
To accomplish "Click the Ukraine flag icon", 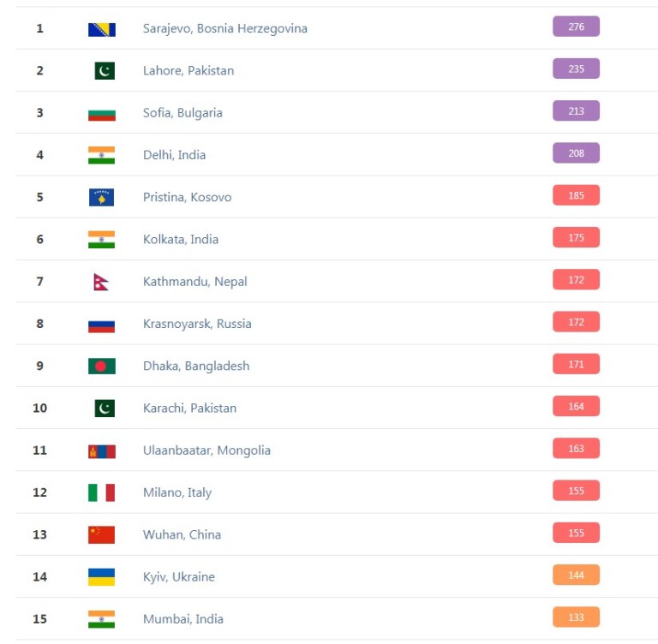I will [x=101, y=577].
